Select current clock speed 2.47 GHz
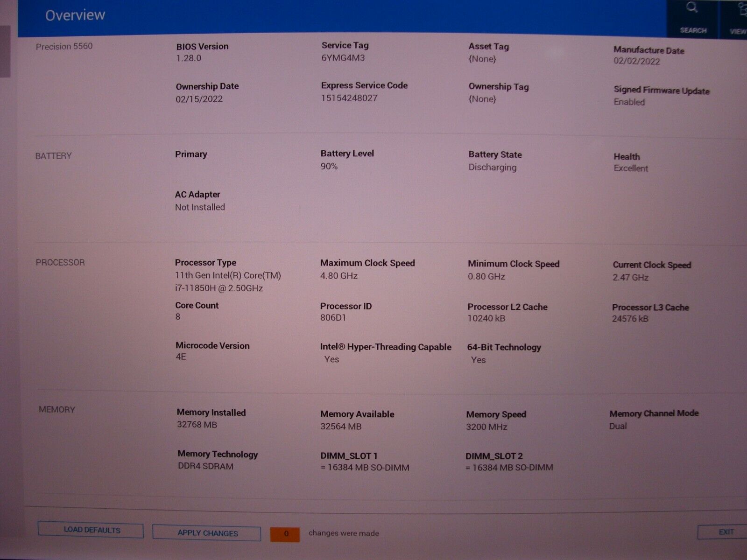 point(630,277)
